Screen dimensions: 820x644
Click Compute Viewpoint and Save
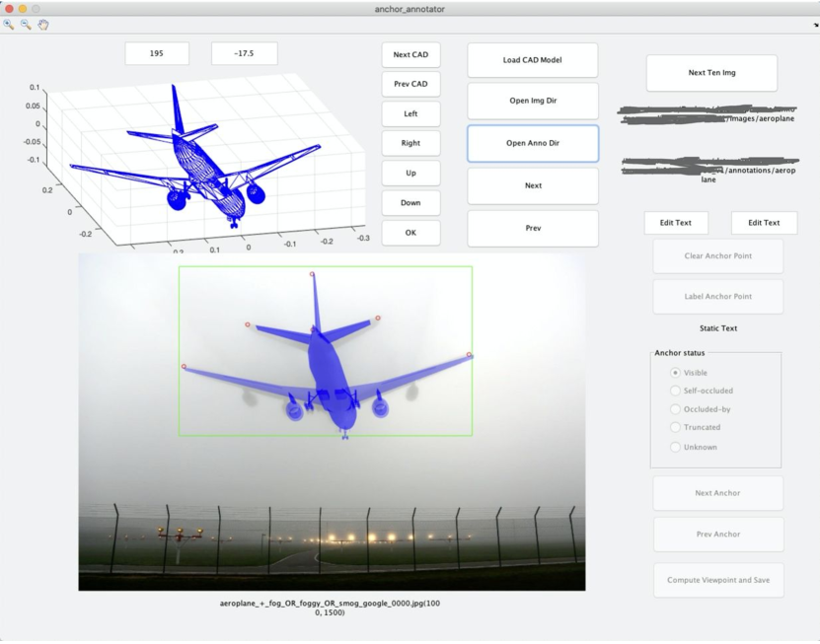[718, 580]
